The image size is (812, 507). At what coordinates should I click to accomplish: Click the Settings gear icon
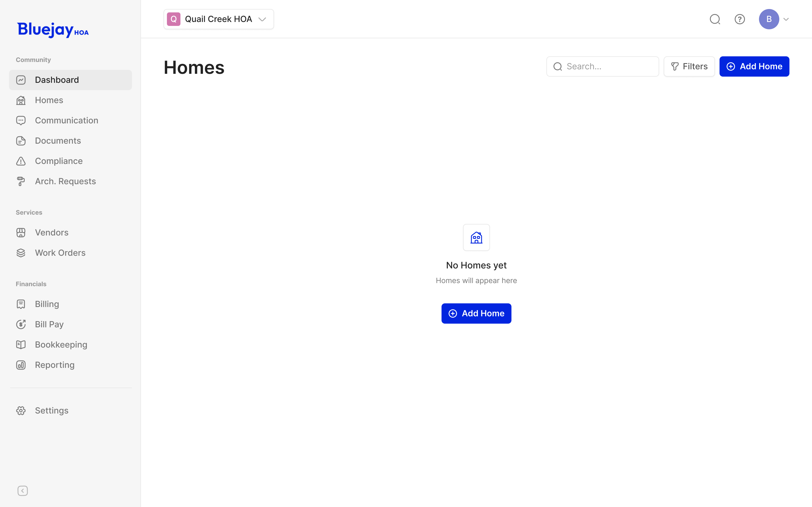21,411
